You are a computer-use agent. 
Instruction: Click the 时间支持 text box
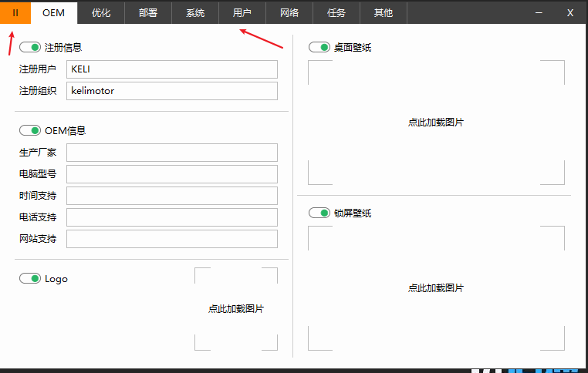click(172, 196)
